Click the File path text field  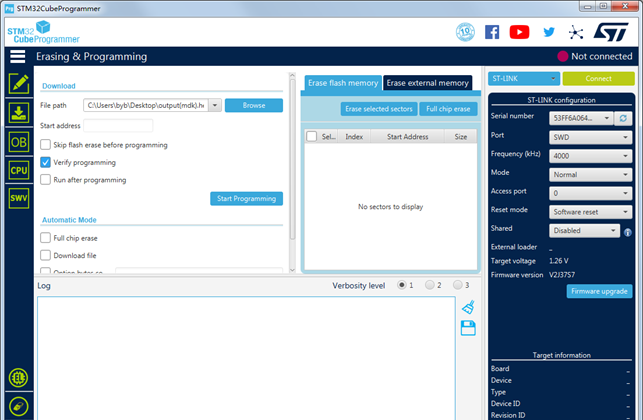coord(146,105)
